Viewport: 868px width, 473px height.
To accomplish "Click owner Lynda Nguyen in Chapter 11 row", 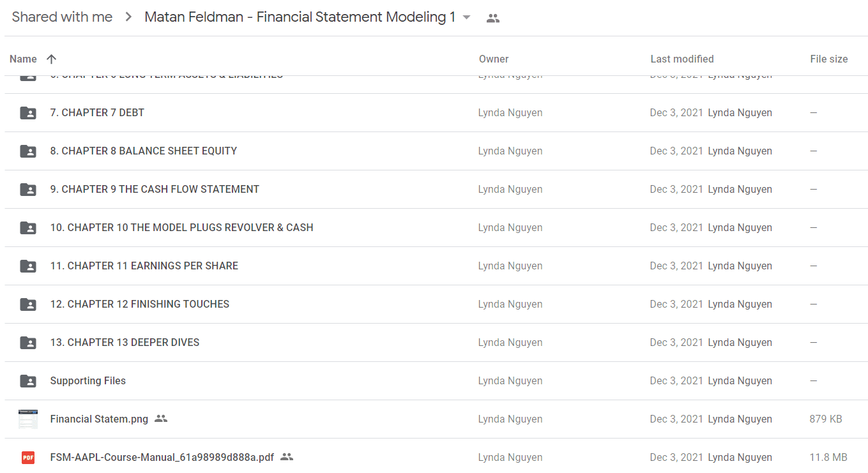I will 510,266.
